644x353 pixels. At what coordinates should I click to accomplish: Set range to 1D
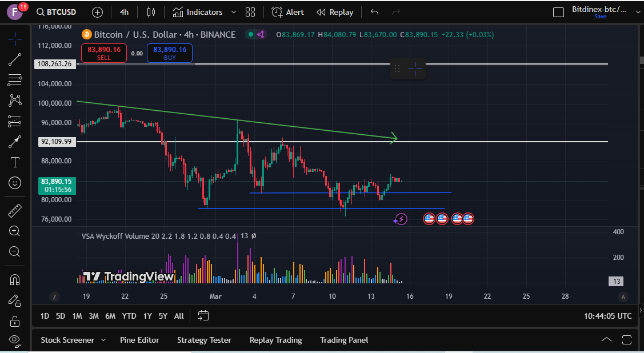(45, 316)
